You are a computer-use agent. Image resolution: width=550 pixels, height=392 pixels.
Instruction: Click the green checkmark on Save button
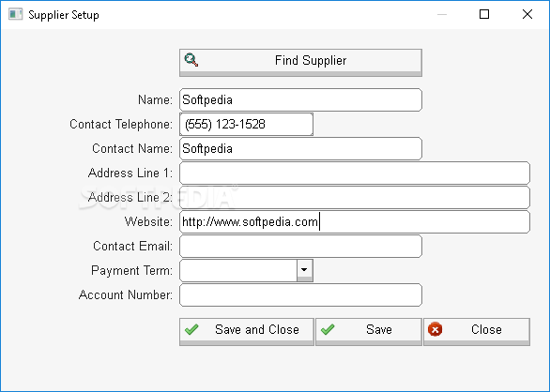pos(328,329)
